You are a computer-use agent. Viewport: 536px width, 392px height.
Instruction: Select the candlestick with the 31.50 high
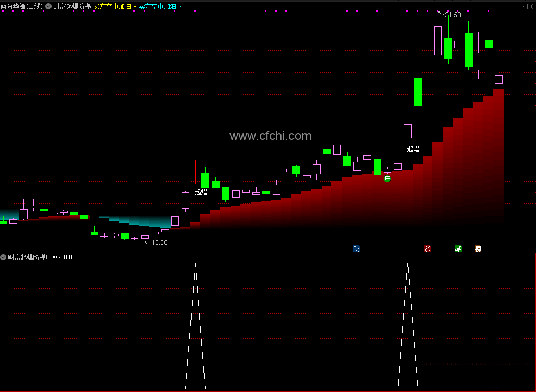(x=438, y=41)
